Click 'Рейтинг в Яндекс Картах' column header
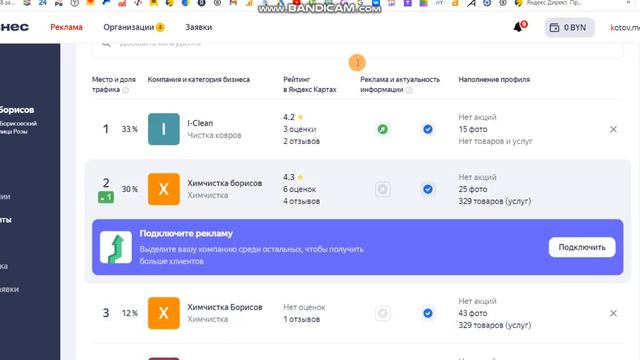The width and height of the screenshot is (640, 360). [310, 84]
